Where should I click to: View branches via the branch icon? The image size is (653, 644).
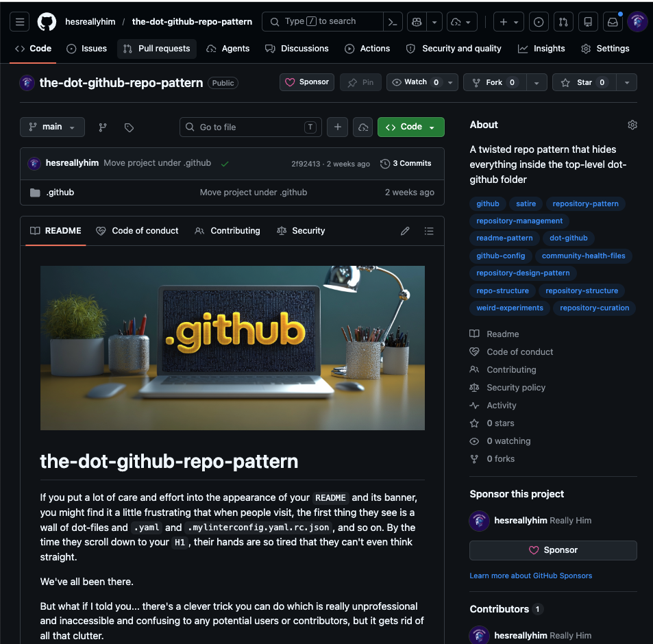103,127
